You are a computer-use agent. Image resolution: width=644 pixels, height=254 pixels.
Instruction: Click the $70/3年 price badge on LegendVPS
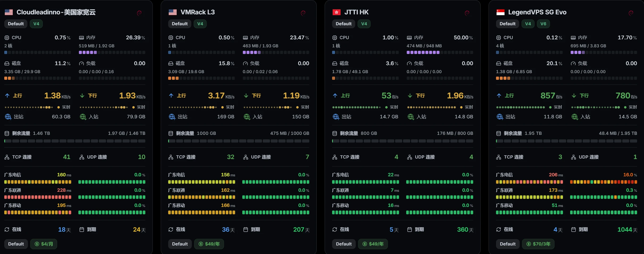538,244
